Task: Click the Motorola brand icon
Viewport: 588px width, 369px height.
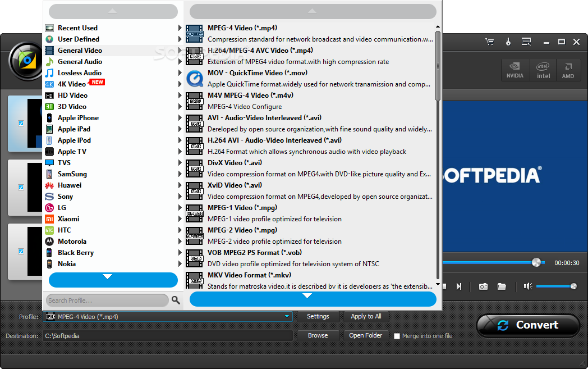Action: pos(49,242)
